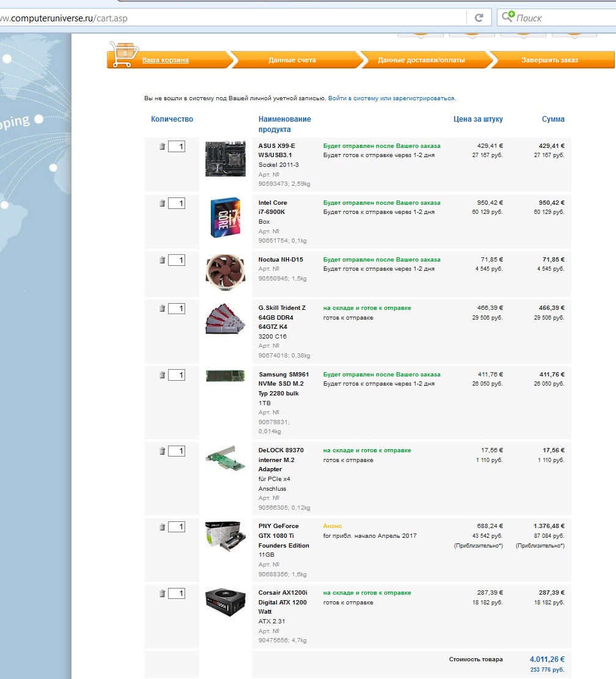Image resolution: width=616 pixels, height=679 pixels.
Task: Open Noctua NH-D15 product name
Action: (280, 259)
